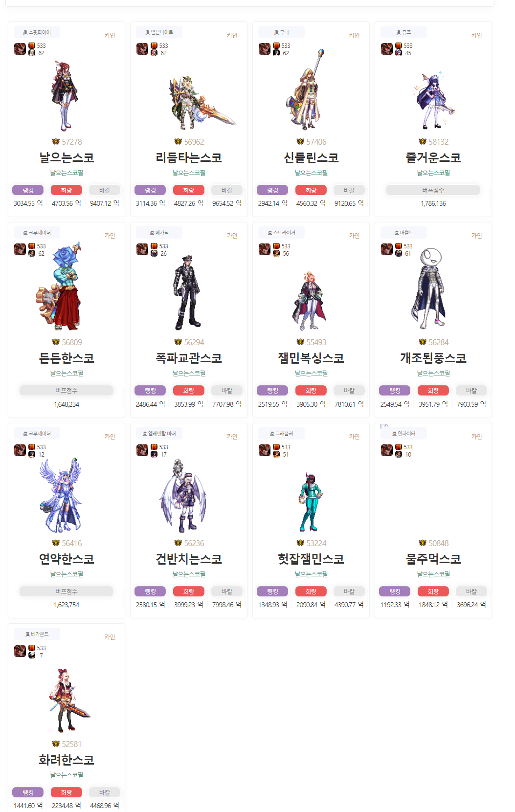The height and width of the screenshot is (812, 515).
Task: Click the red monster icon on 폭파교관스코 card
Action: [x=142, y=249]
